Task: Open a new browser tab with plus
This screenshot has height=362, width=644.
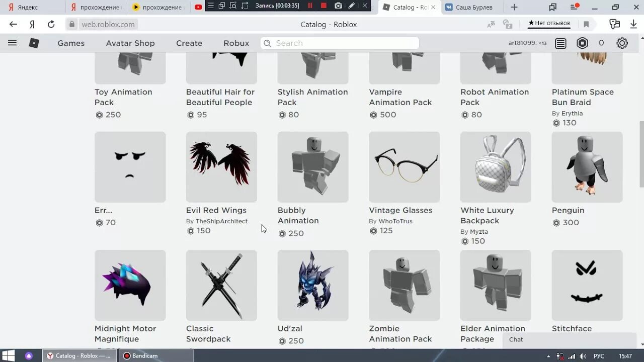Action: pos(514,7)
